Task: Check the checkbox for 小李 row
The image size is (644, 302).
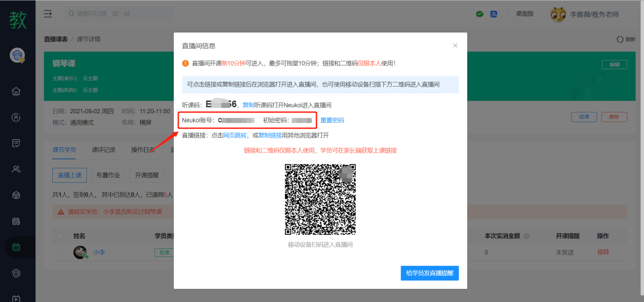Action: coord(59,252)
